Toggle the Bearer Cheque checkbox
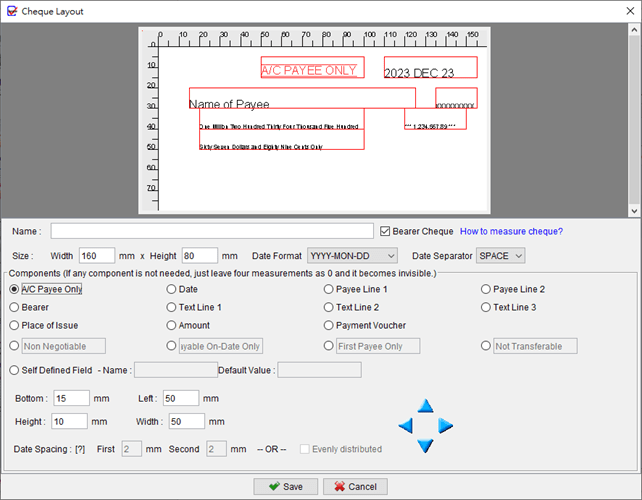Image resolution: width=642 pixels, height=500 pixels. tap(385, 231)
